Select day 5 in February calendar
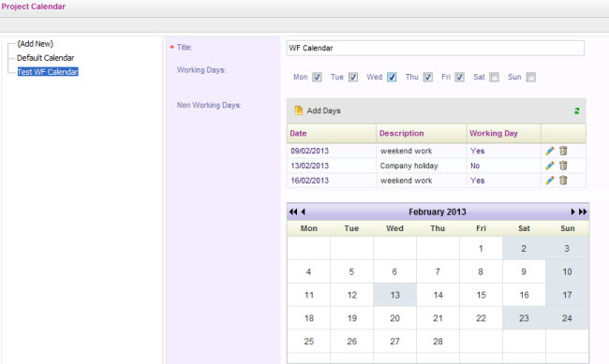Viewport: 609px width, 364px height. point(351,271)
